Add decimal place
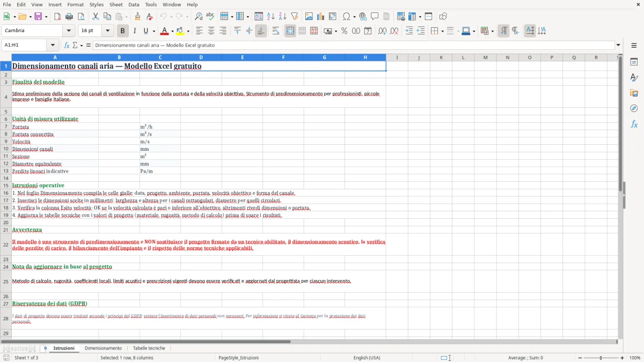Viewport: 644px width, 362px height. (382, 31)
